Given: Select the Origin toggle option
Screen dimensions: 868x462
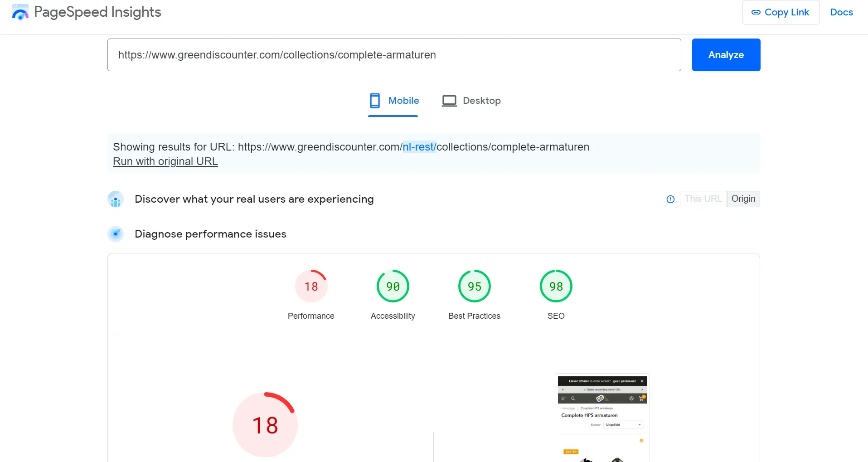Looking at the screenshot, I should click(743, 199).
